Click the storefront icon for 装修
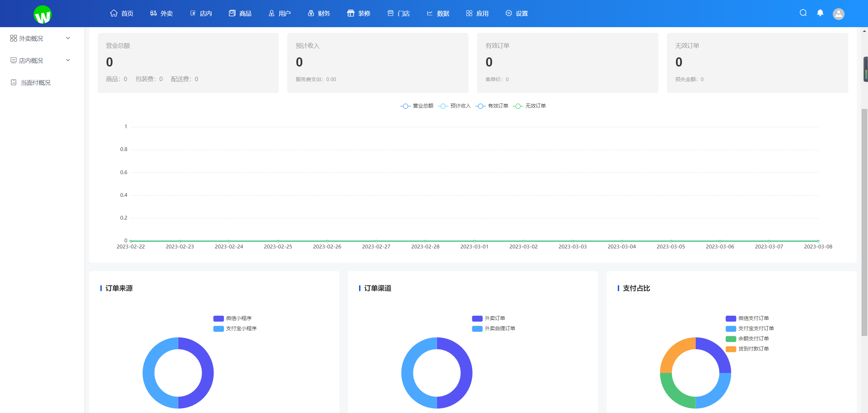 (x=351, y=13)
